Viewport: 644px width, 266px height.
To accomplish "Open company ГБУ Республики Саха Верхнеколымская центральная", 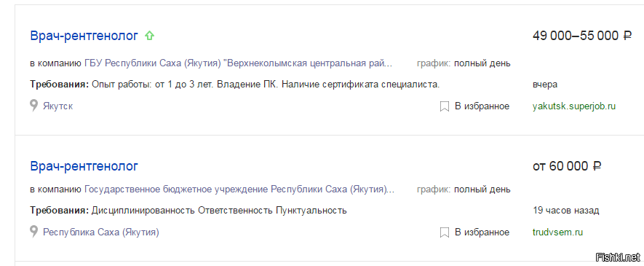I will [239, 63].
